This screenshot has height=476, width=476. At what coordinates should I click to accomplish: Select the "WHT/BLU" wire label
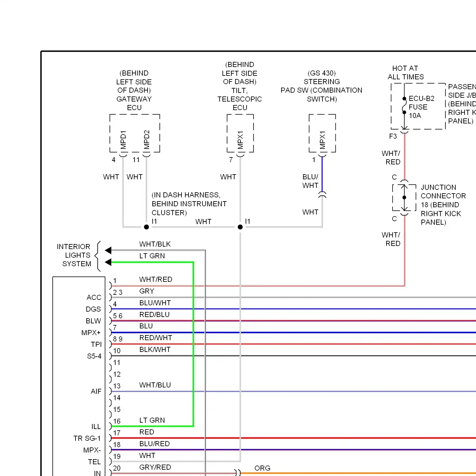tap(155, 385)
